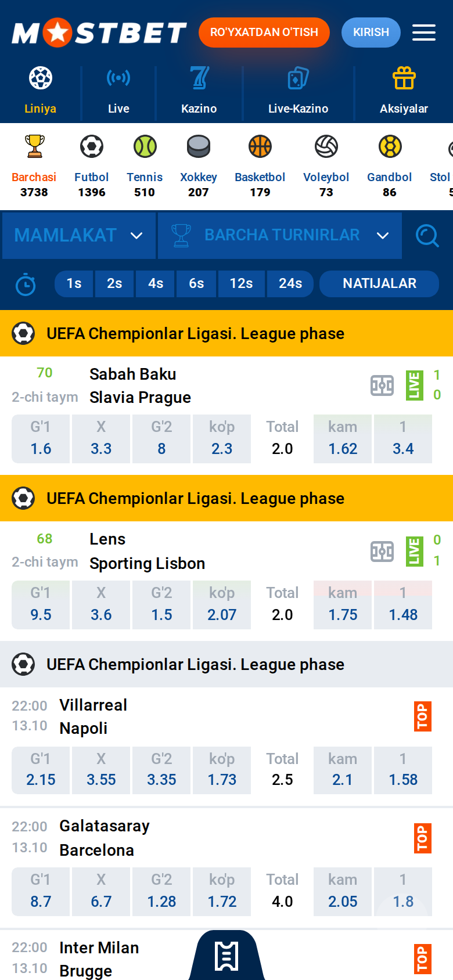453x980 pixels.
Task: Open match tracker for Sabah Baku game
Action: [x=382, y=385]
